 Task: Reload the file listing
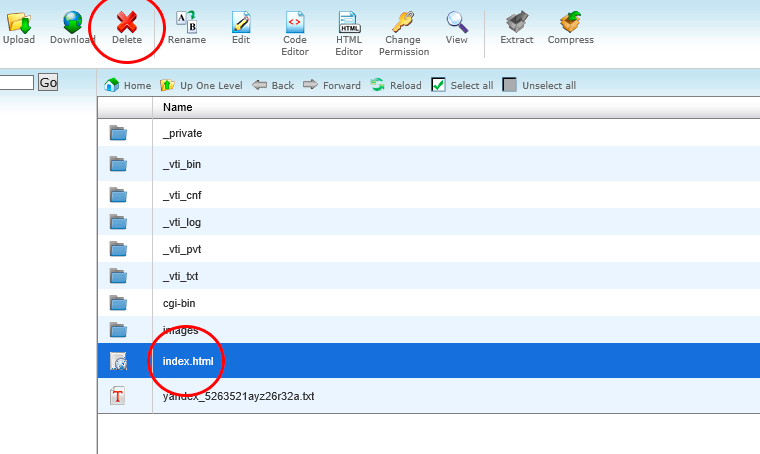(x=396, y=85)
